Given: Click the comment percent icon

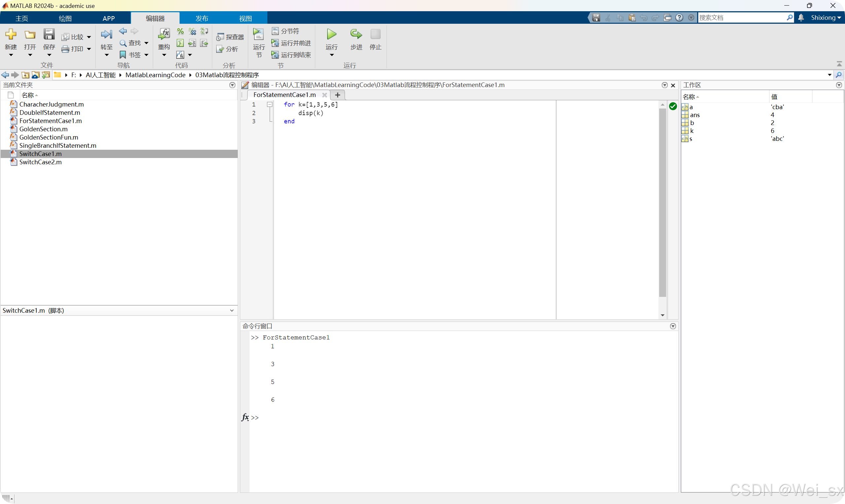Looking at the screenshot, I should tap(180, 31).
